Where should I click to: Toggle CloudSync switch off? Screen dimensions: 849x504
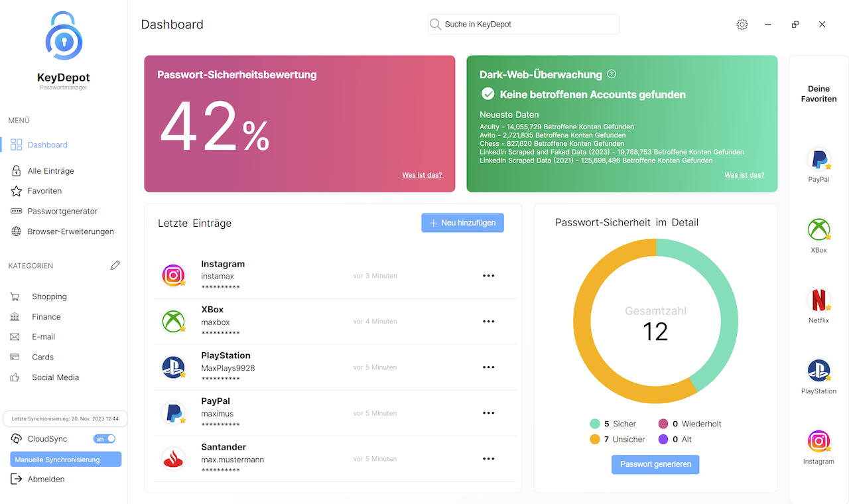105,439
